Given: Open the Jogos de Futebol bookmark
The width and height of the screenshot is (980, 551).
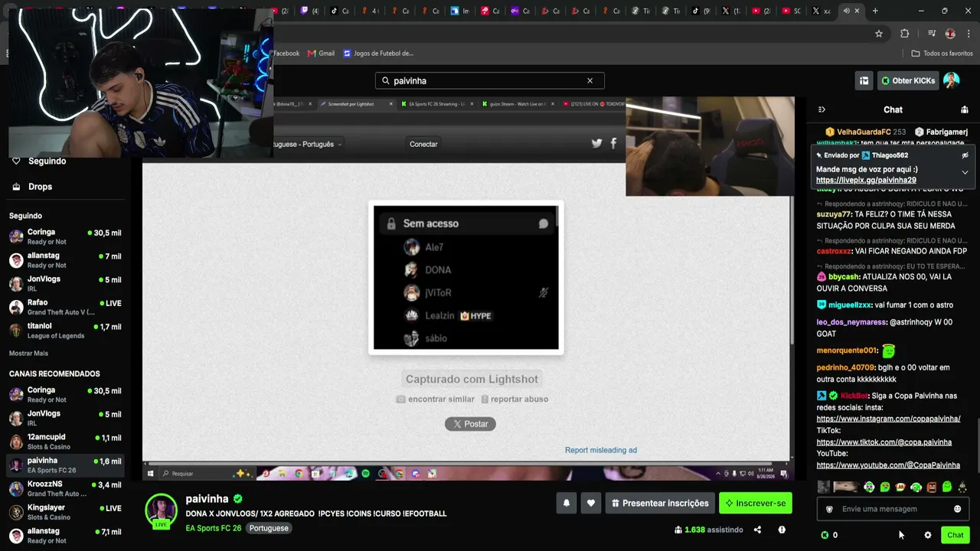Looking at the screenshot, I should tap(378, 54).
